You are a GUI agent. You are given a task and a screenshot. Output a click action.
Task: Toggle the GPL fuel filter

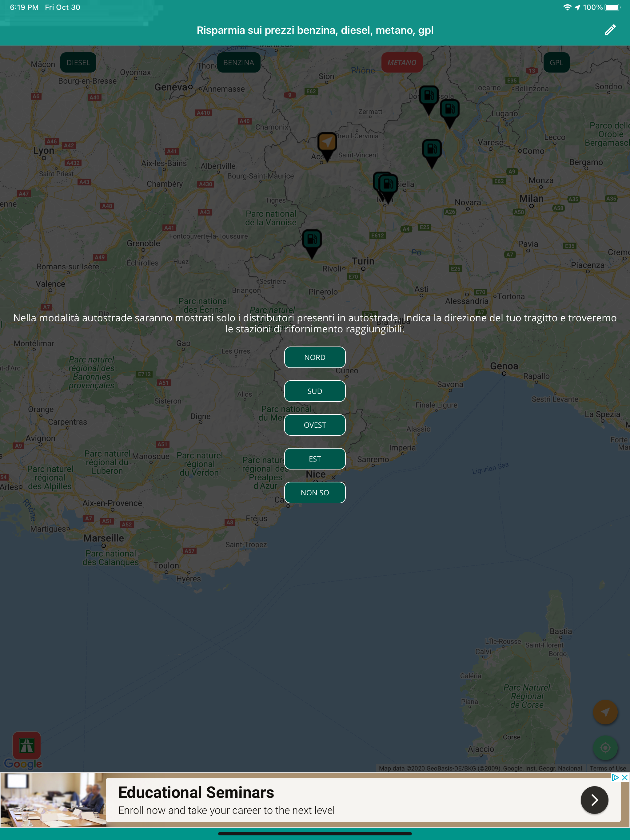coord(556,62)
